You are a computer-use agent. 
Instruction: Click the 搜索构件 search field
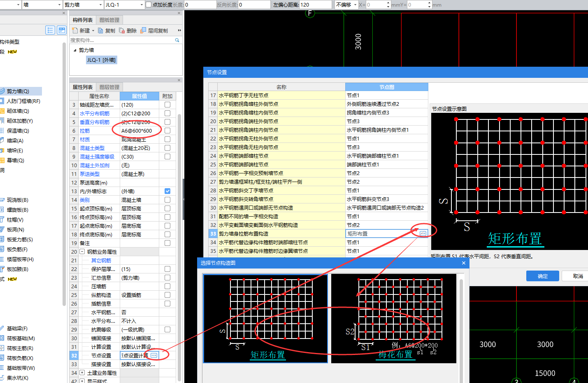(122, 40)
